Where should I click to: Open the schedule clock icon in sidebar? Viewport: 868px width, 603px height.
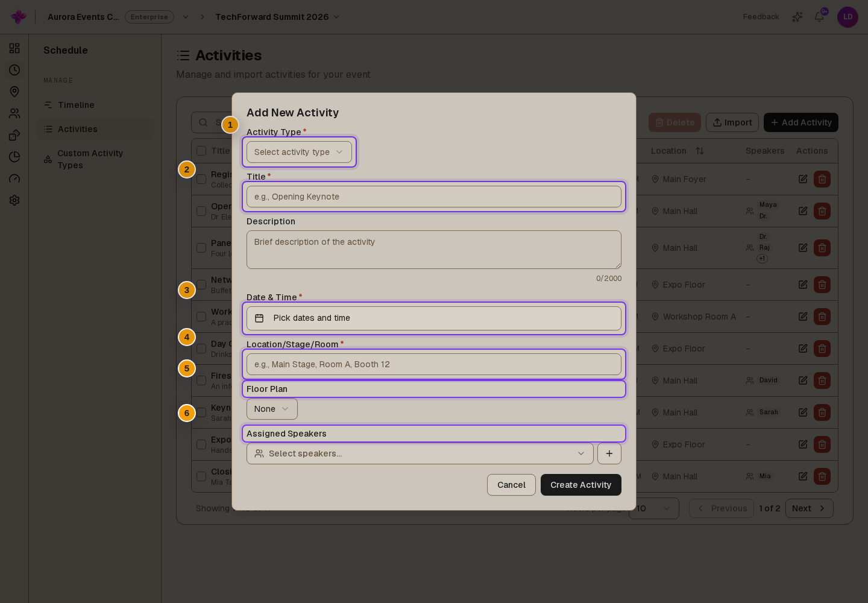tap(14, 70)
